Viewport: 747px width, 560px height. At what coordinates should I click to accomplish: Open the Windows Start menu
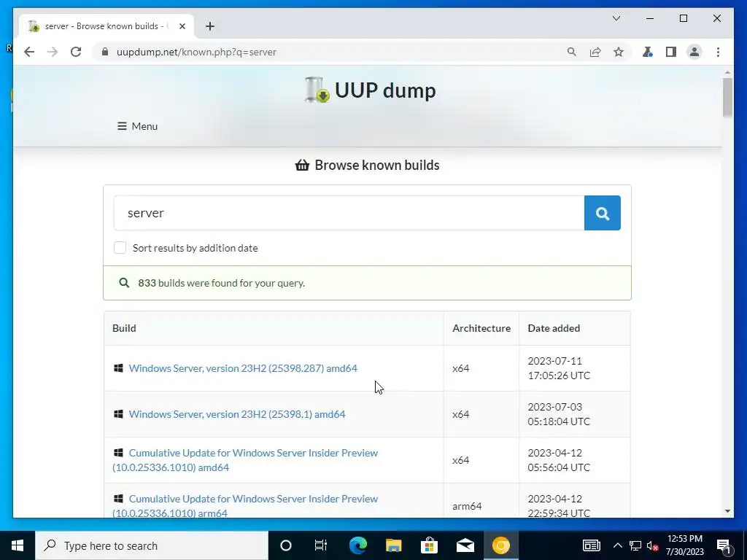pos(18,545)
